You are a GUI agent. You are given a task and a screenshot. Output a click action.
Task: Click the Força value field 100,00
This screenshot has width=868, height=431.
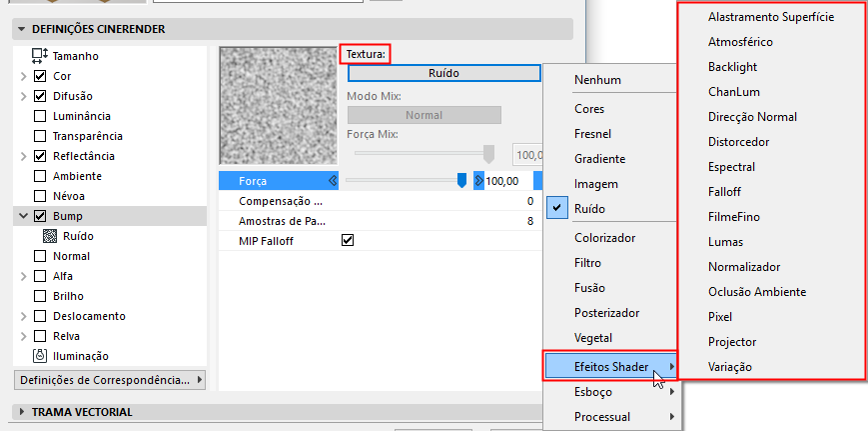point(507,181)
